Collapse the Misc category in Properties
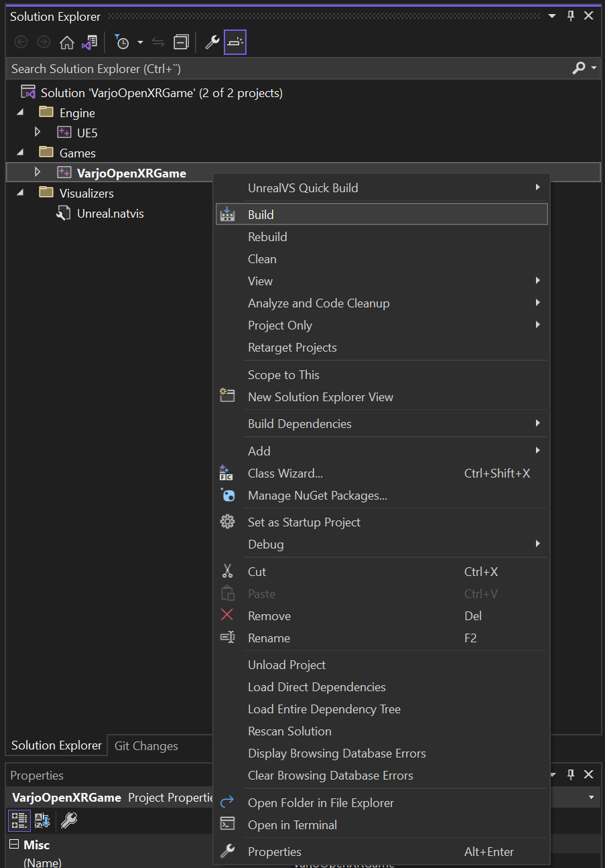The image size is (605, 868). tap(13, 845)
